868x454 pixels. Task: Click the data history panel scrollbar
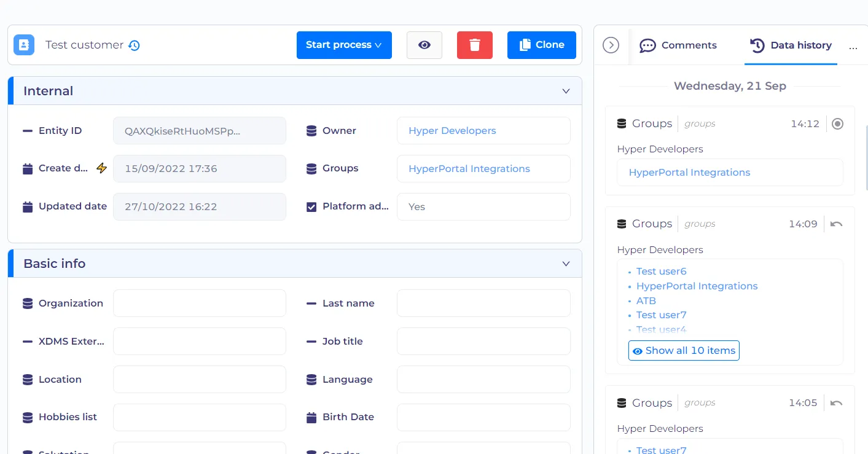pos(866,159)
